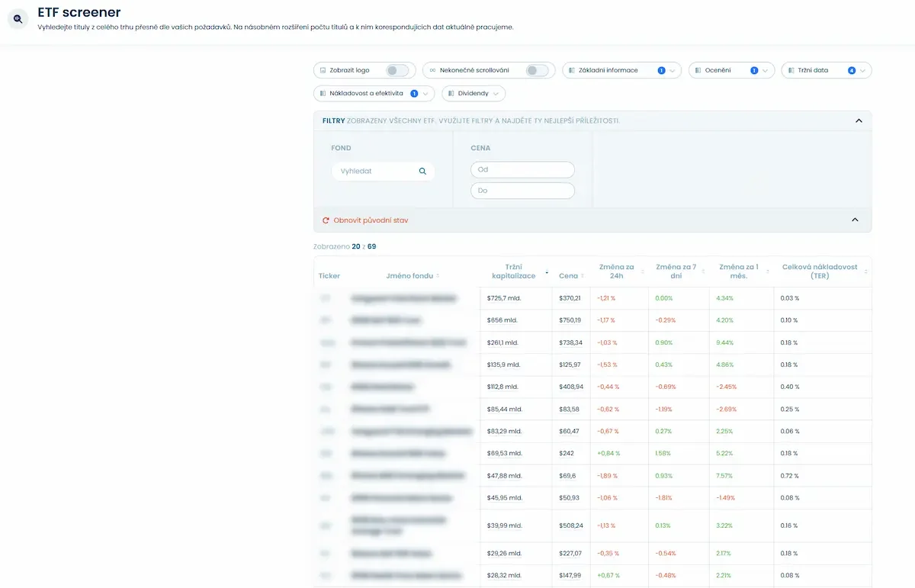
Task: Click the TER value 0.03 %
Action: click(x=790, y=298)
